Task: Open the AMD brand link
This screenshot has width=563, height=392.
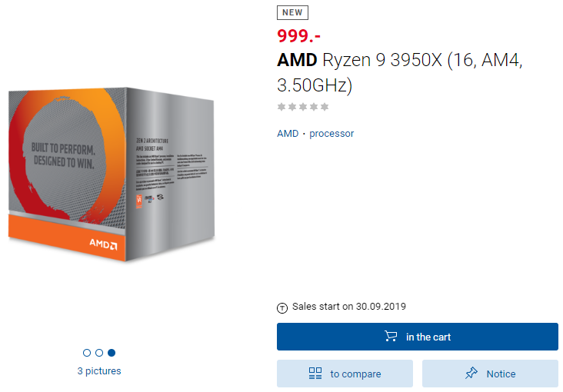Action: point(288,134)
